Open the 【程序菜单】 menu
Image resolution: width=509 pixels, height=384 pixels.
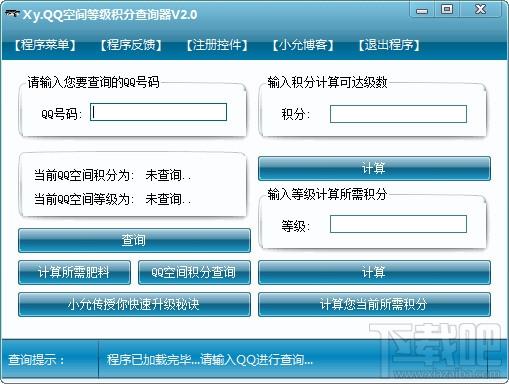[x=45, y=45]
